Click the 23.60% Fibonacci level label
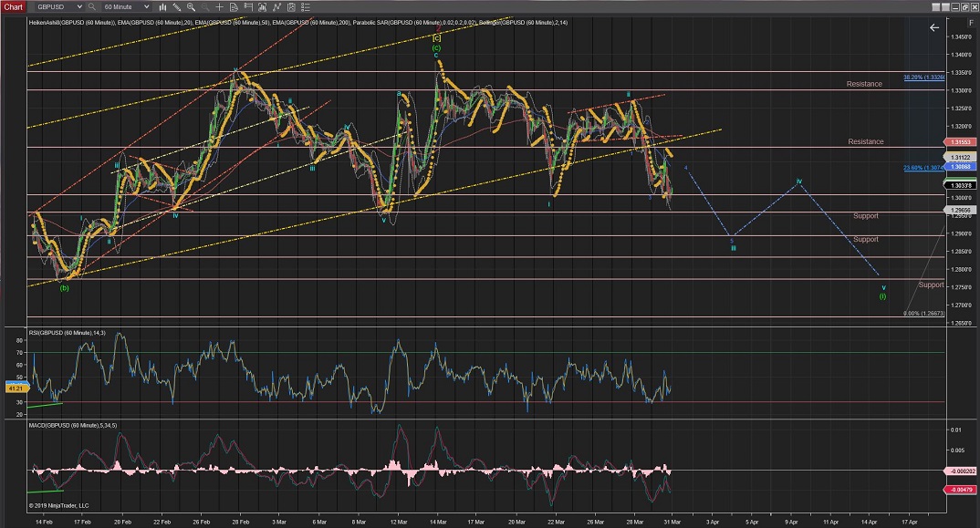The height and width of the screenshot is (528, 980). 923,168
